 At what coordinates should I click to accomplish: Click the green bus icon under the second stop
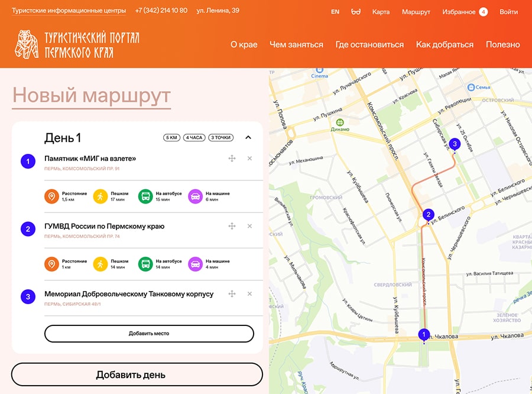tap(145, 264)
